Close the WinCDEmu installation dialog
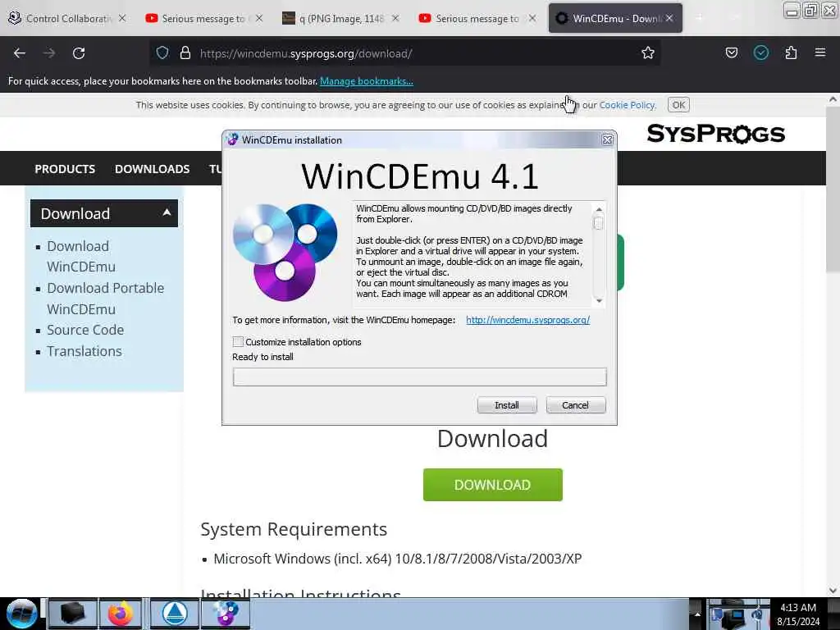This screenshot has height=630, width=840. coord(607,139)
